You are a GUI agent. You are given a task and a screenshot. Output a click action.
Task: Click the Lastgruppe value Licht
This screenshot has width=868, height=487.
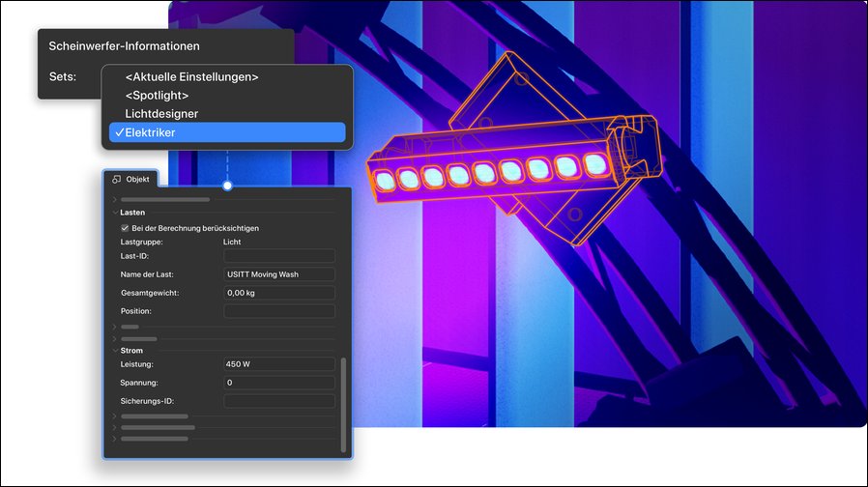click(232, 242)
